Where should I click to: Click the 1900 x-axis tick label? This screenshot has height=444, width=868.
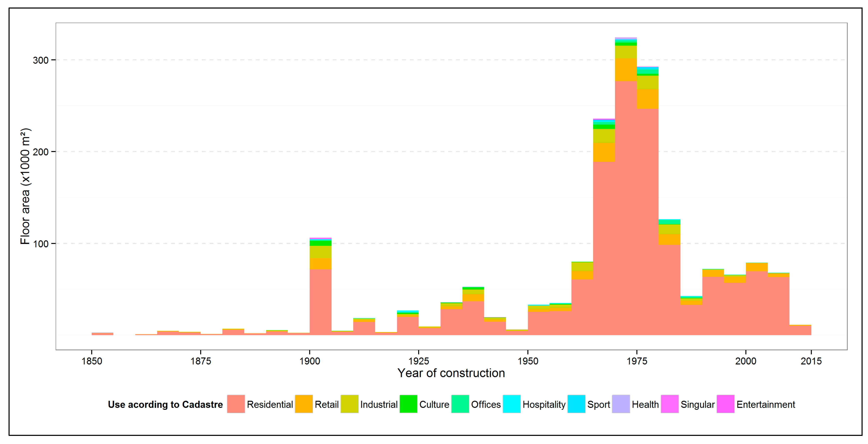pyautogui.click(x=309, y=361)
